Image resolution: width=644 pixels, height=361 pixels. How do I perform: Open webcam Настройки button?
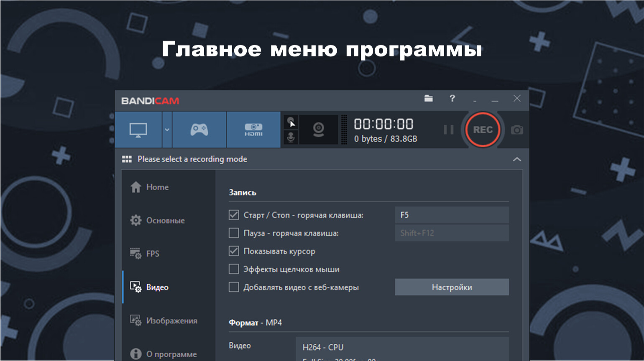coord(452,287)
